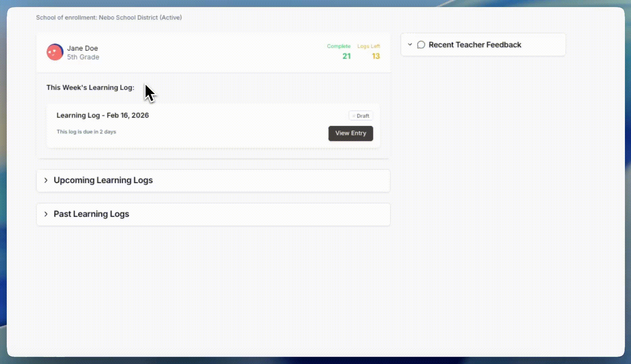Collapse the Recent Teacher Feedback chevron
The image size is (631, 364).
(x=410, y=44)
